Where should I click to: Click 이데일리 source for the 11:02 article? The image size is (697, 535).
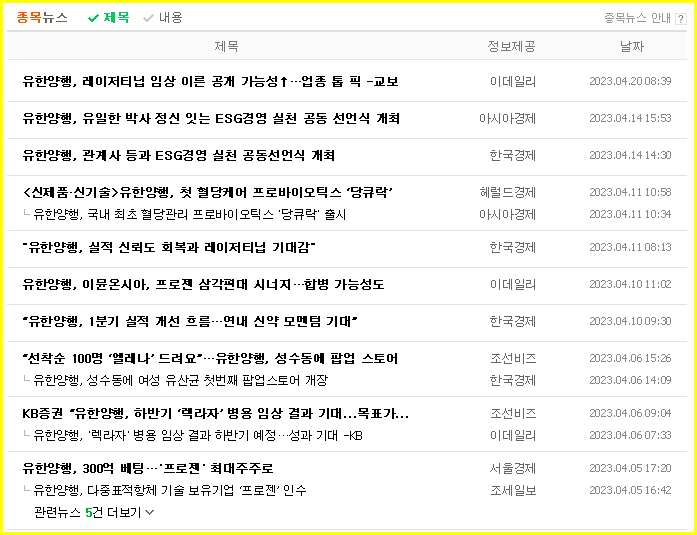513,284
